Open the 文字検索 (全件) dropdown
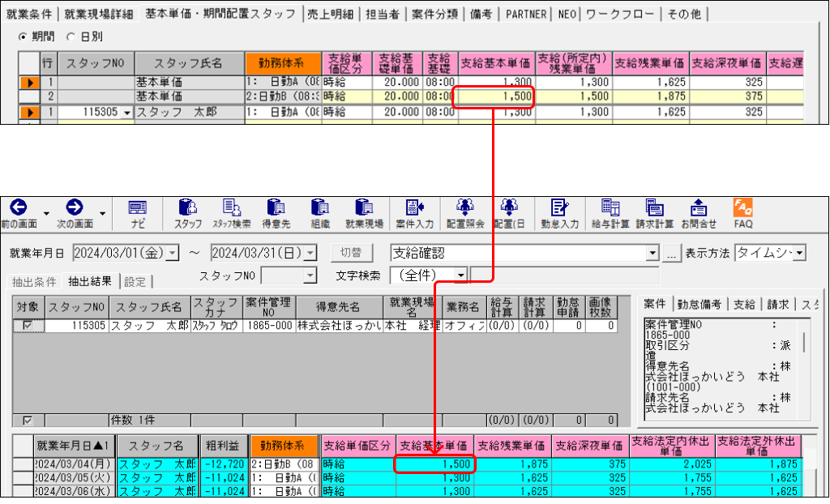The width and height of the screenshot is (830, 504). click(461, 275)
